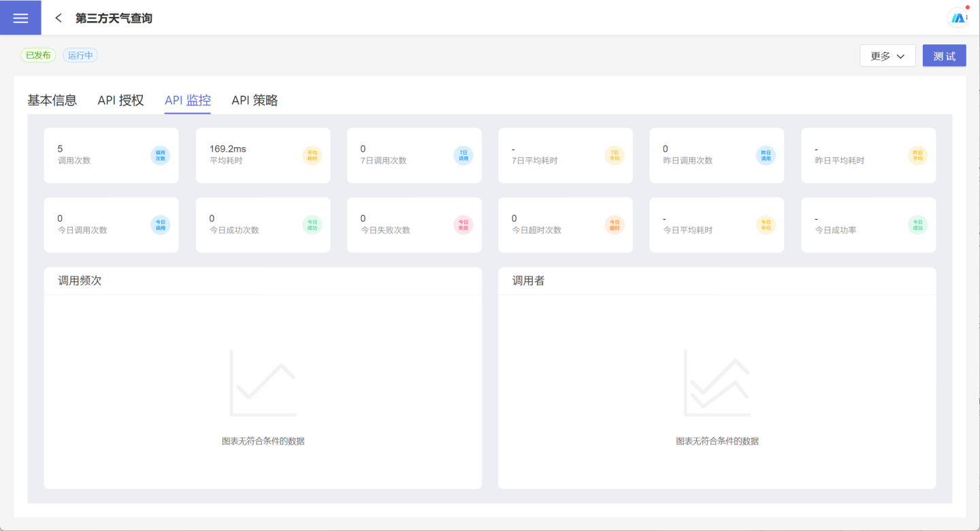Open the user avatar icon
Image resolution: width=980 pixels, height=531 pixels.
[x=958, y=18]
